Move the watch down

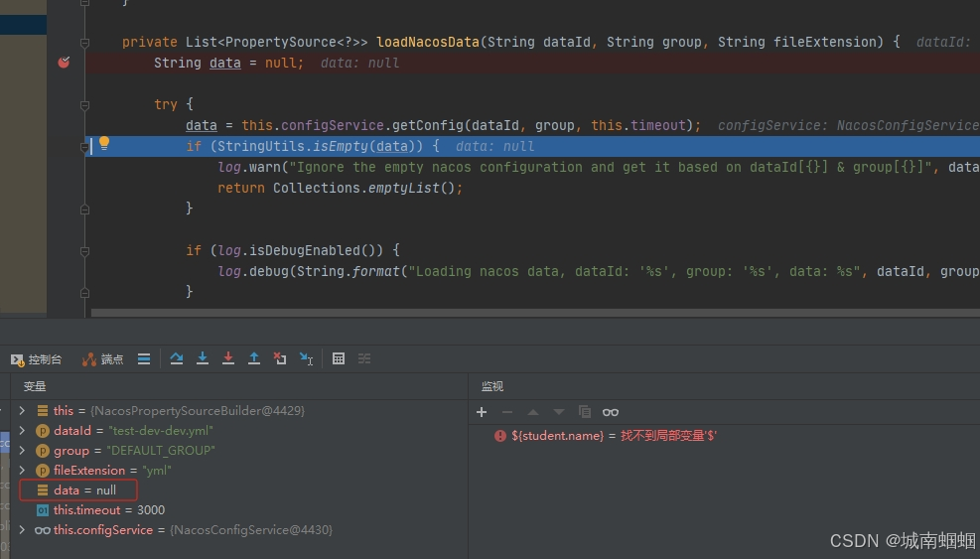[559, 412]
